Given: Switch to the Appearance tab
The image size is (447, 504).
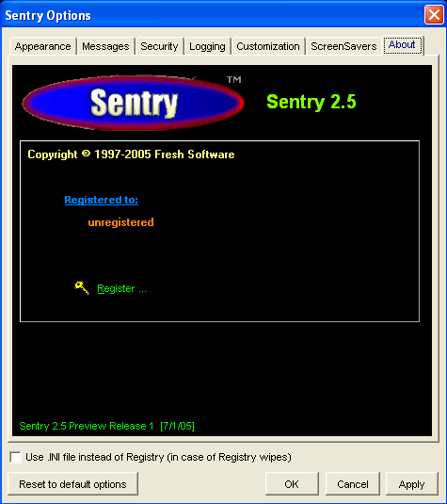Looking at the screenshot, I should (42, 46).
